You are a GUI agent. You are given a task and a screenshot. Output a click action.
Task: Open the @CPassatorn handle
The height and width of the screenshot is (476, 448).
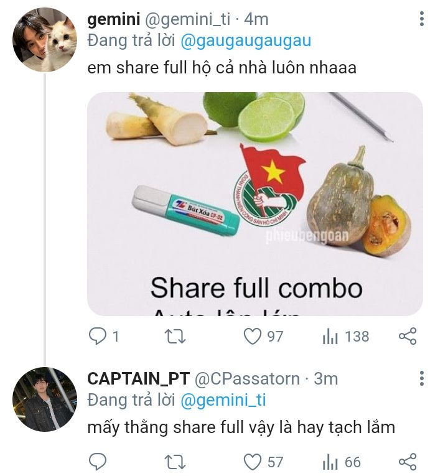coord(248,378)
